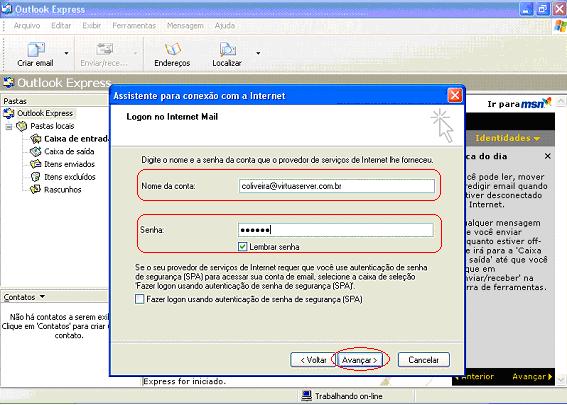Screen dimensions: 567x405
Task: Maximize the Outlook Express window
Action: (542, 9)
